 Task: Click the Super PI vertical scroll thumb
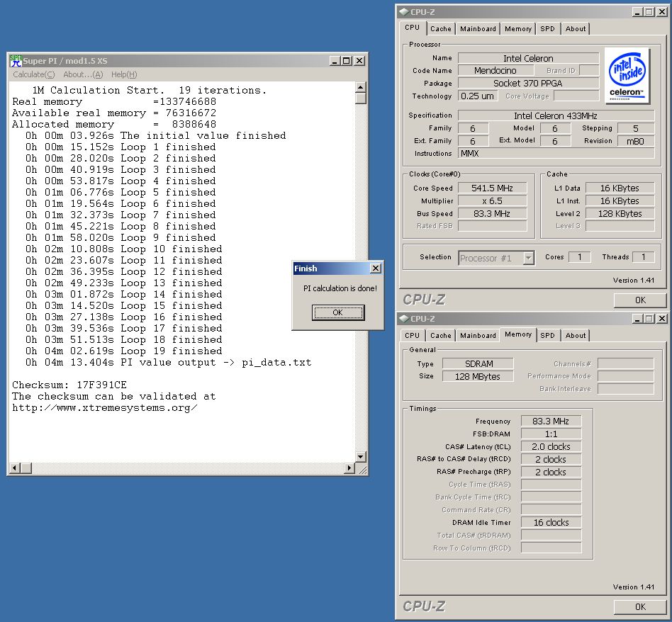[360, 98]
